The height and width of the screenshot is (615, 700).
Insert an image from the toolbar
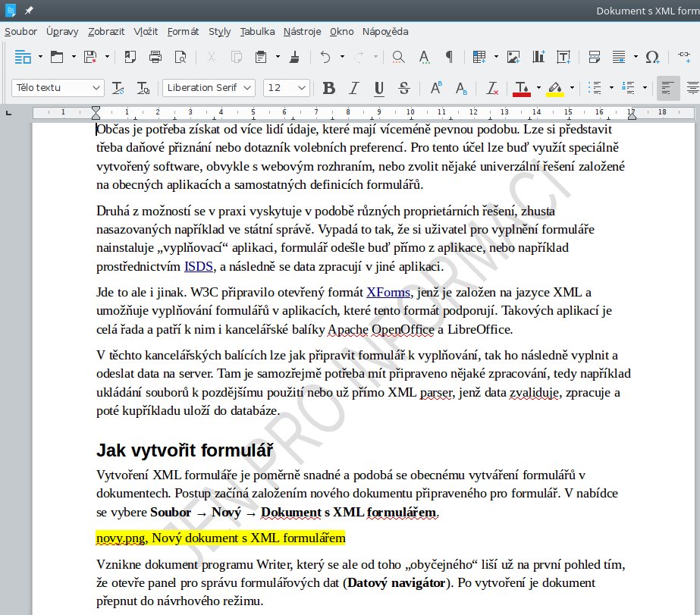tap(513, 57)
